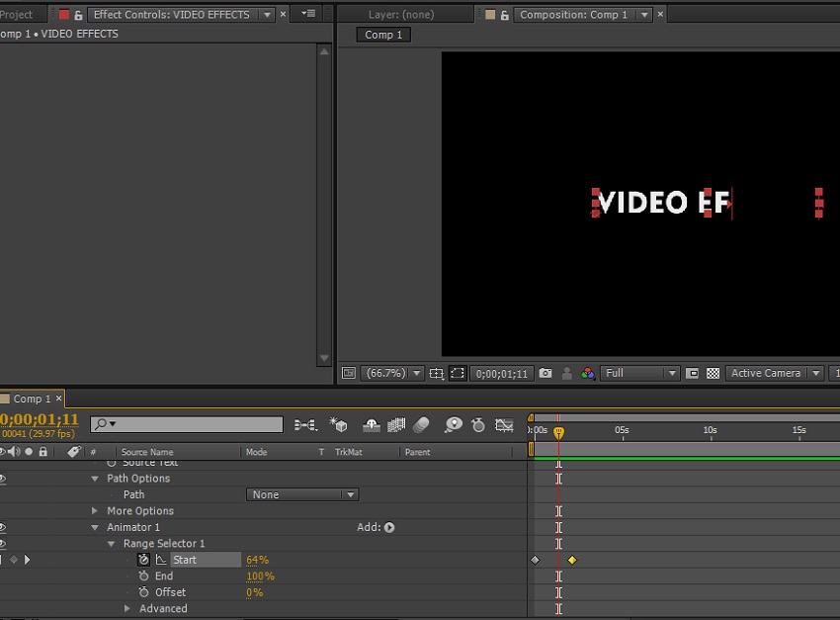Open the Effect Controls panel dropdown
Viewport: 840px width, 620px height.
click(x=267, y=15)
